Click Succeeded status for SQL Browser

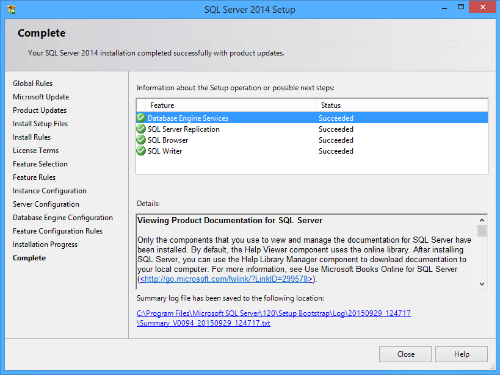coord(336,140)
